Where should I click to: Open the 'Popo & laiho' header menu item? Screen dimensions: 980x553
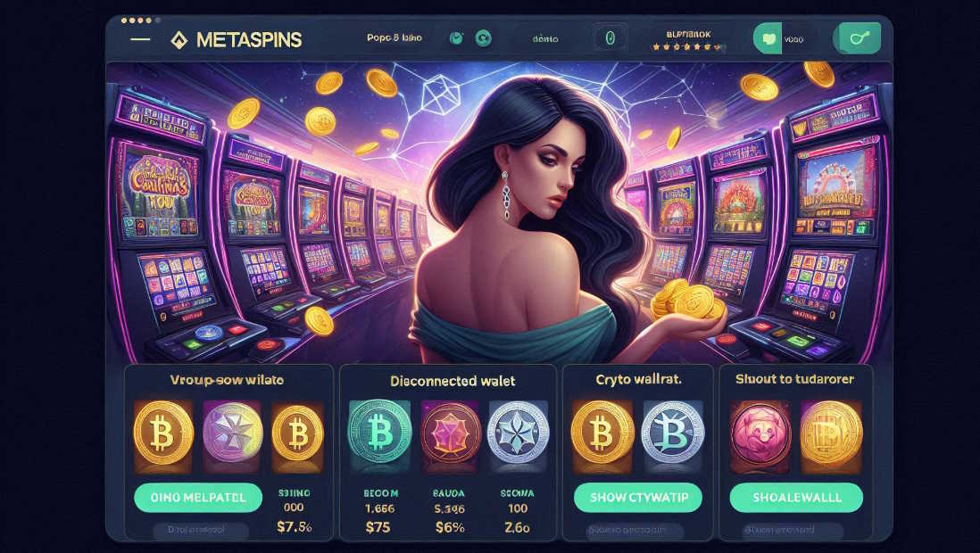coord(394,38)
